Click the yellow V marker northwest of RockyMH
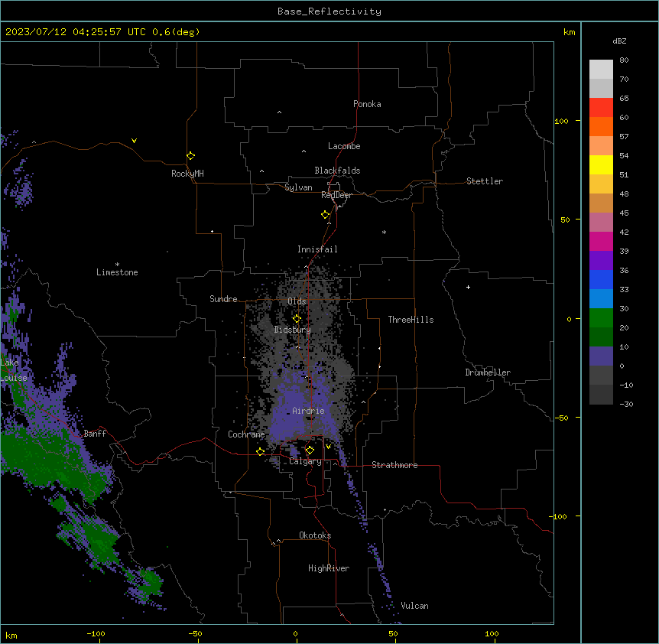This screenshot has width=659, height=644. 134,141
